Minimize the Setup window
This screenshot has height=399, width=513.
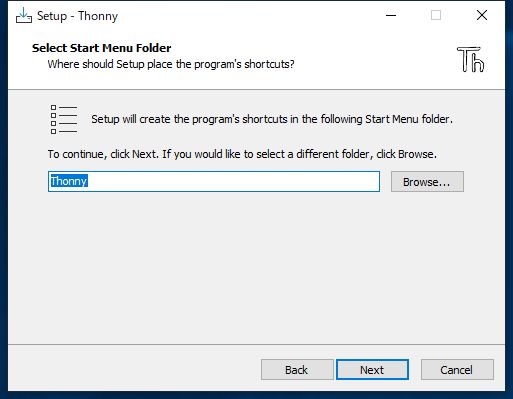pos(391,15)
